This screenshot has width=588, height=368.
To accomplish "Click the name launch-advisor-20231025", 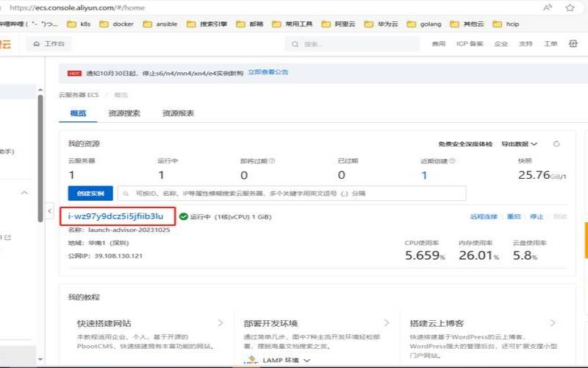I will tap(129, 230).
